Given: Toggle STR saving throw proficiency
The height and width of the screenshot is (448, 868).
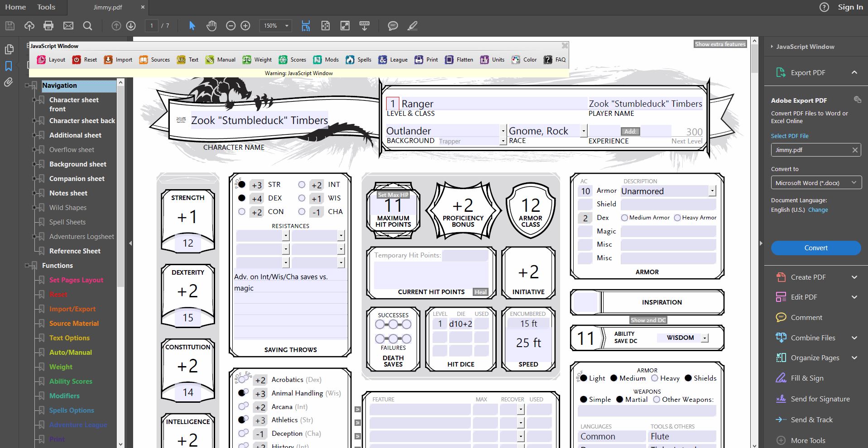Looking at the screenshot, I should [x=242, y=185].
